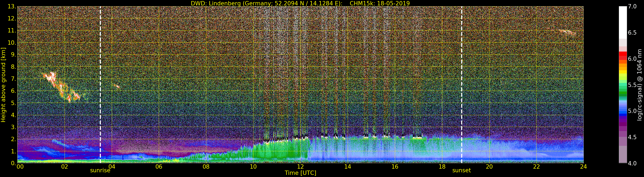Click the x-axis tick label '08'
The image size is (644, 177).
206,167
